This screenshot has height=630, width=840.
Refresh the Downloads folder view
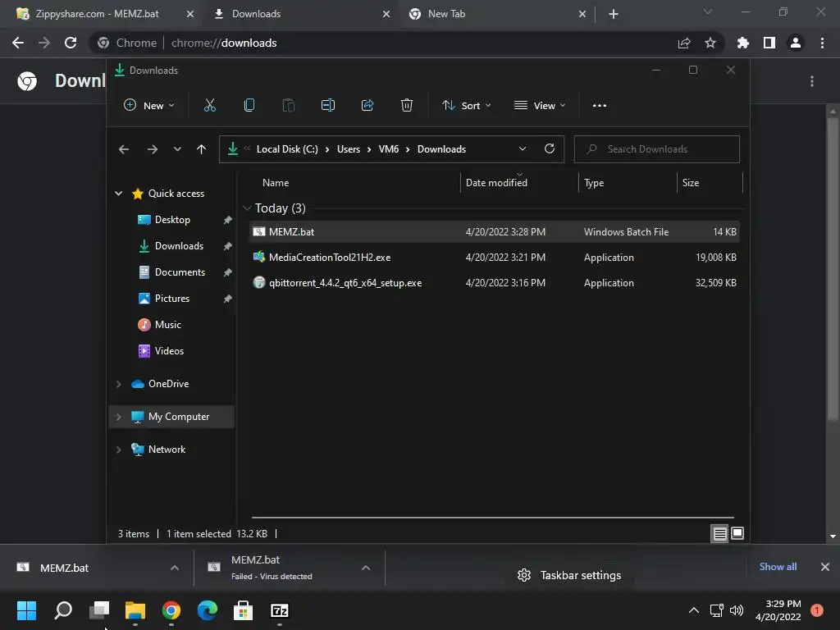(x=549, y=149)
